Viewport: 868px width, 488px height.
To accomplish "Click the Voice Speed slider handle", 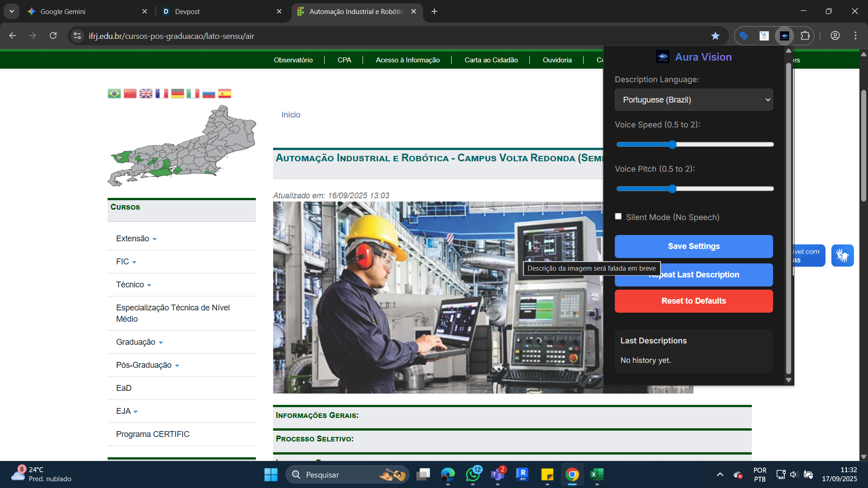I will click(x=672, y=145).
